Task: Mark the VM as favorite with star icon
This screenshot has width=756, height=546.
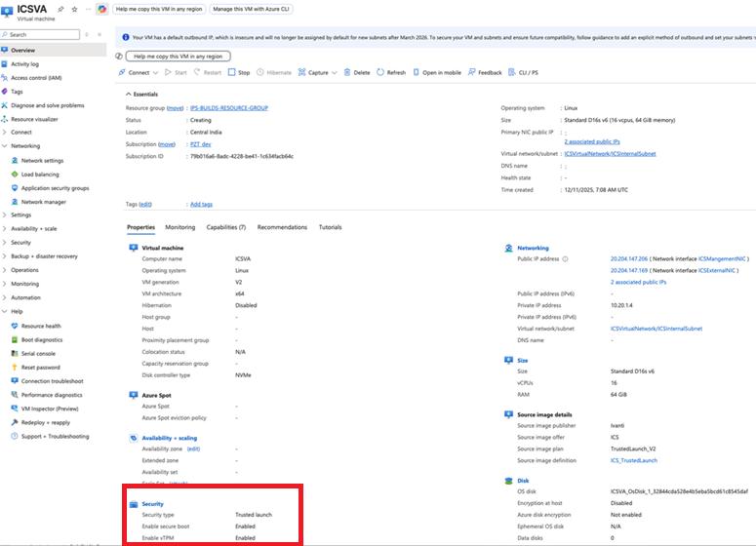Action: 73,9
